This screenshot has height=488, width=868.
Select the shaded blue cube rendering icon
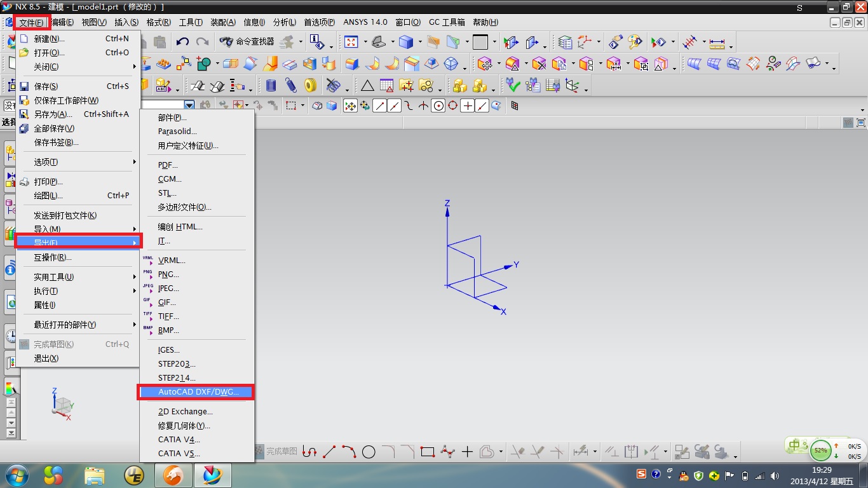pyautogui.click(x=405, y=42)
